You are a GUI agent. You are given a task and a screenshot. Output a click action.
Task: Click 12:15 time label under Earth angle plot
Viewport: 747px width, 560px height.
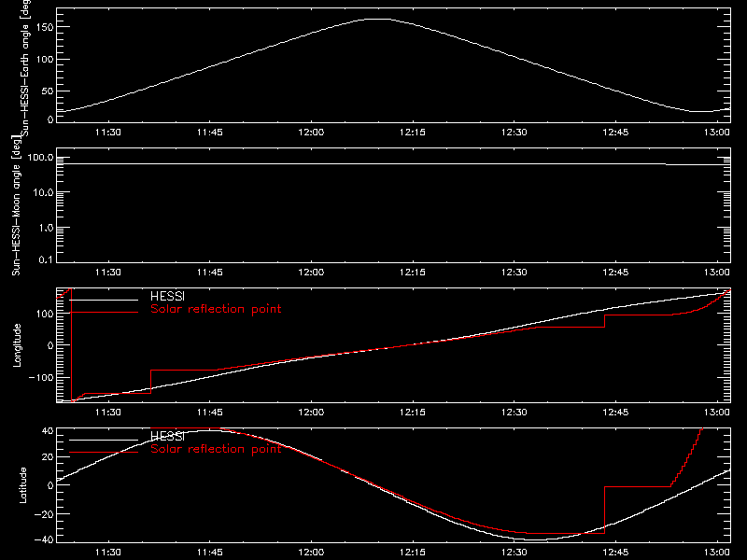point(413,133)
